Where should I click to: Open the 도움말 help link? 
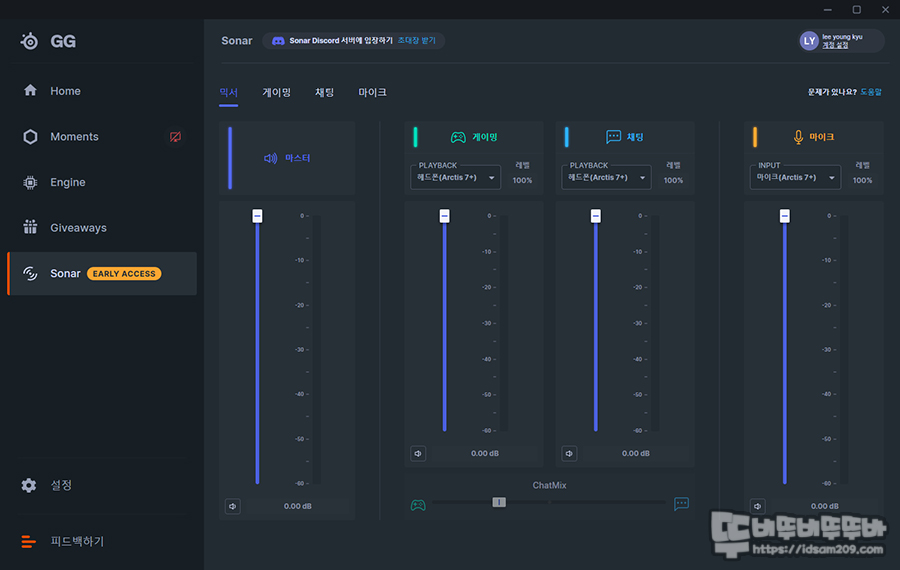click(871, 92)
